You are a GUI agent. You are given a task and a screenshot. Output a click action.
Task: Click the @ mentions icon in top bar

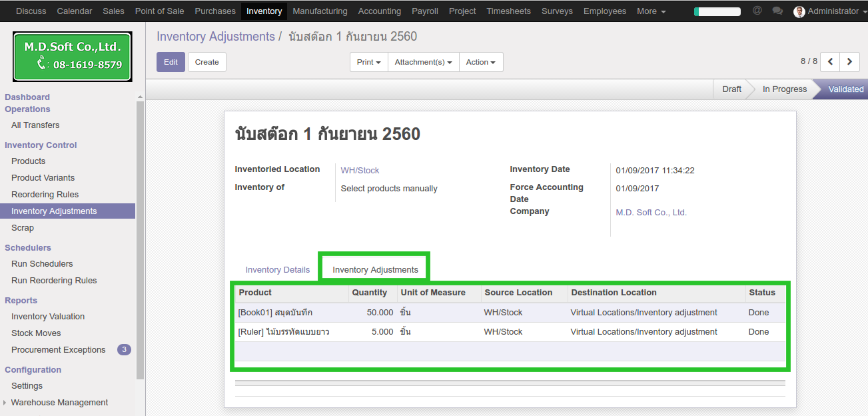pos(757,11)
